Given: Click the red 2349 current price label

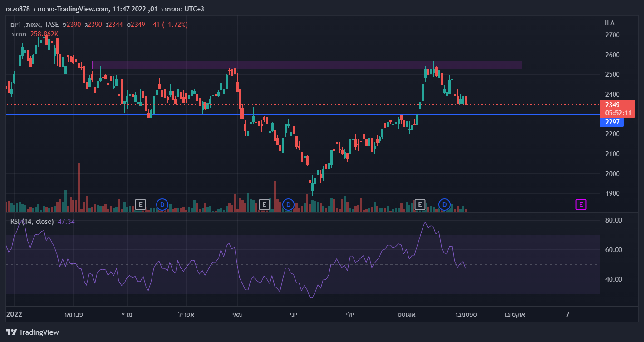Looking at the screenshot, I should click(612, 105).
